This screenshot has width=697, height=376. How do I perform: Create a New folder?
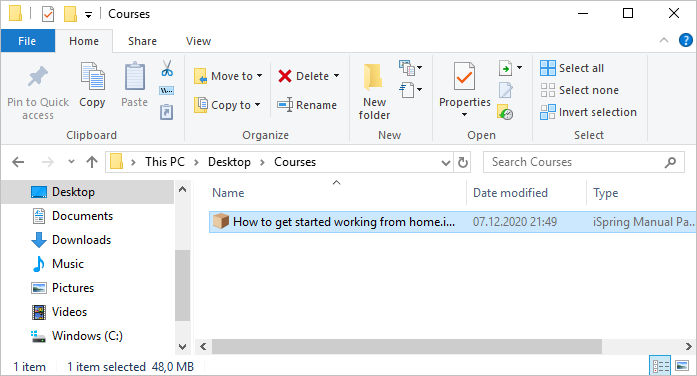(x=374, y=92)
